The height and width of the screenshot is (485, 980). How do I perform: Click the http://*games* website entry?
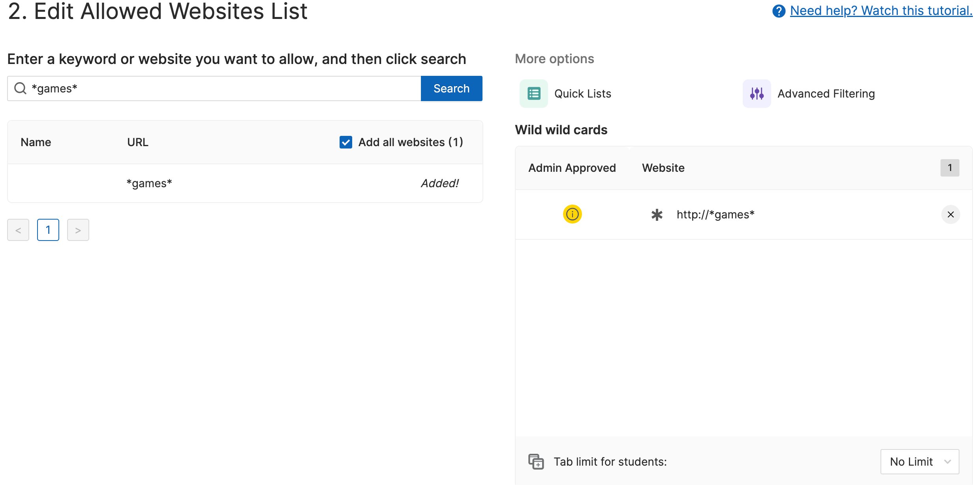click(x=715, y=214)
